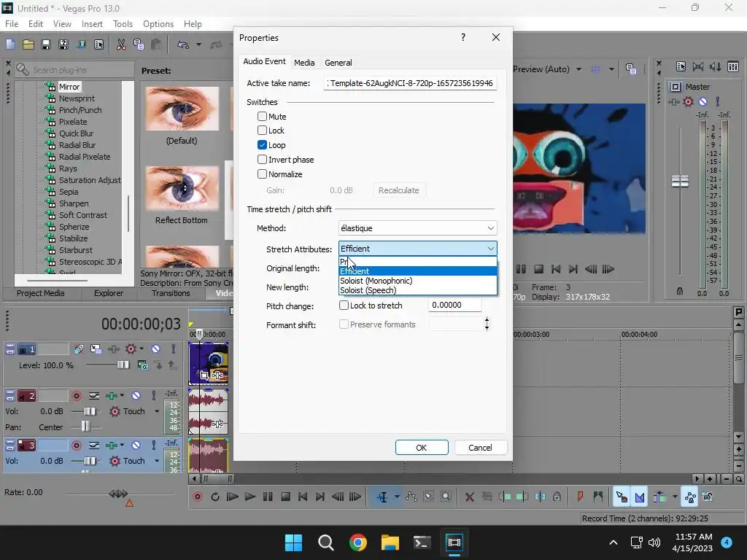This screenshot has width=747, height=560.
Task: Click Cancel in Properties dialog
Action: (x=480, y=448)
